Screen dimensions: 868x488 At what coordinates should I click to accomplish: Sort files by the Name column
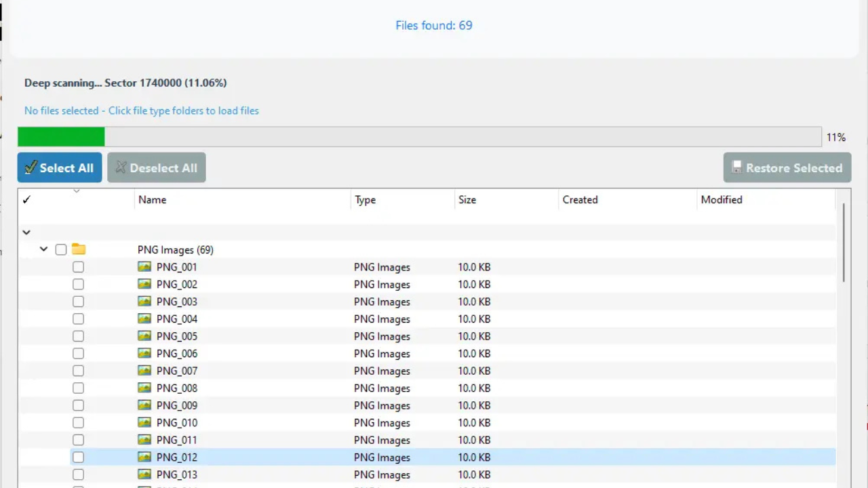click(x=152, y=199)
